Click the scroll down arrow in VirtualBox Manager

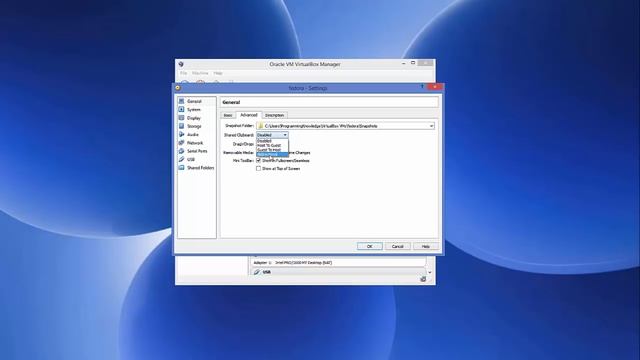click(x=430, y=272)
